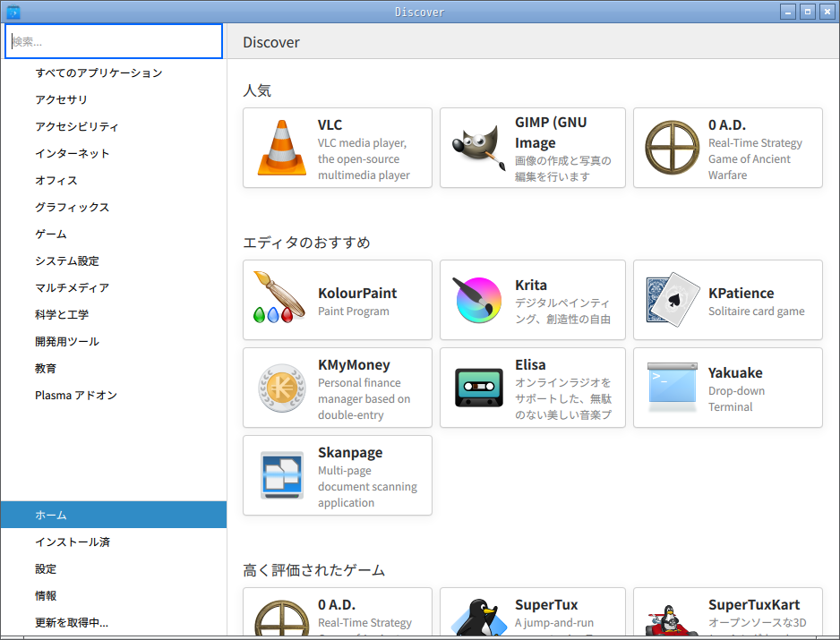The width and height of the screenshot is (840, 640).
Task: Click 'Drop-down Terminal' description
Action: pyautogui.click(x=736, y=398)
